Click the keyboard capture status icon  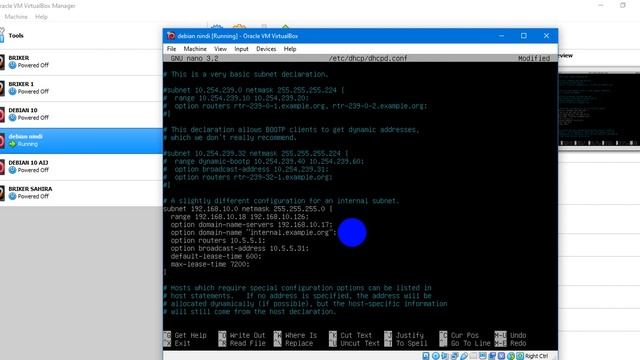(x=520, y=356)
